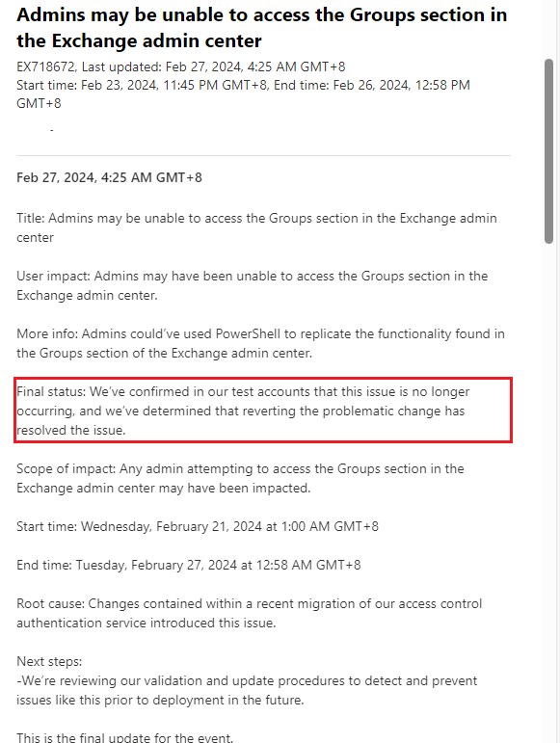560x743 pixels.
Task: Click the horizontal divider under the header
Action: 263,155
